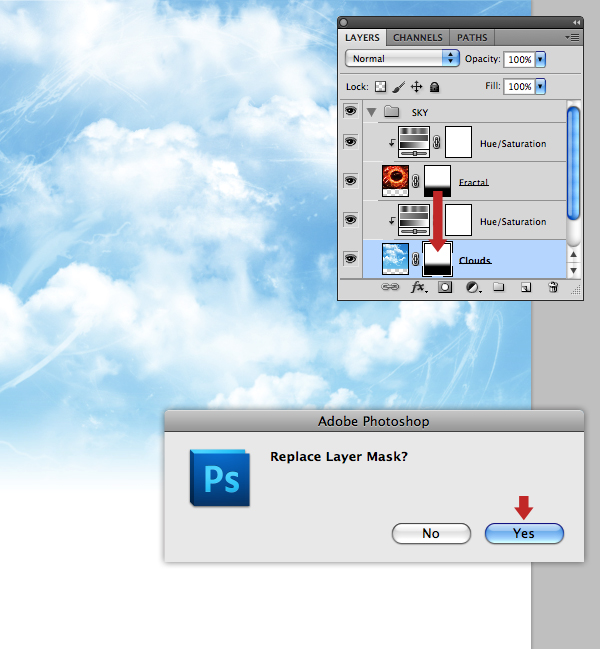
Task: Click the Photoshop Ps icon in dialog
Action: pos(220,478)
